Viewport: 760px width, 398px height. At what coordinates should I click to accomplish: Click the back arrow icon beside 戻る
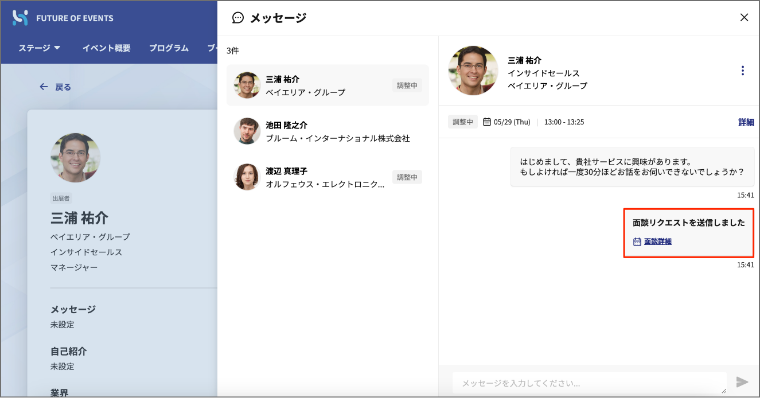pyautogui.click(x=44, y=87)
